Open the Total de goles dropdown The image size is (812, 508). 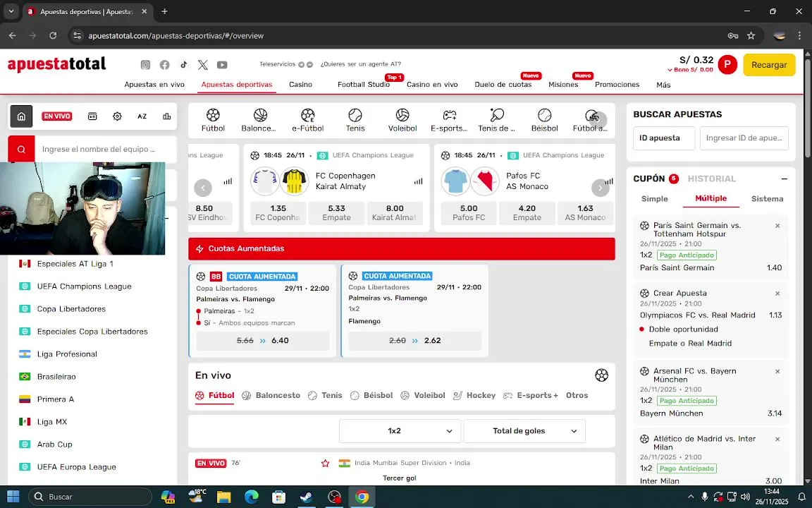point(524,431)
